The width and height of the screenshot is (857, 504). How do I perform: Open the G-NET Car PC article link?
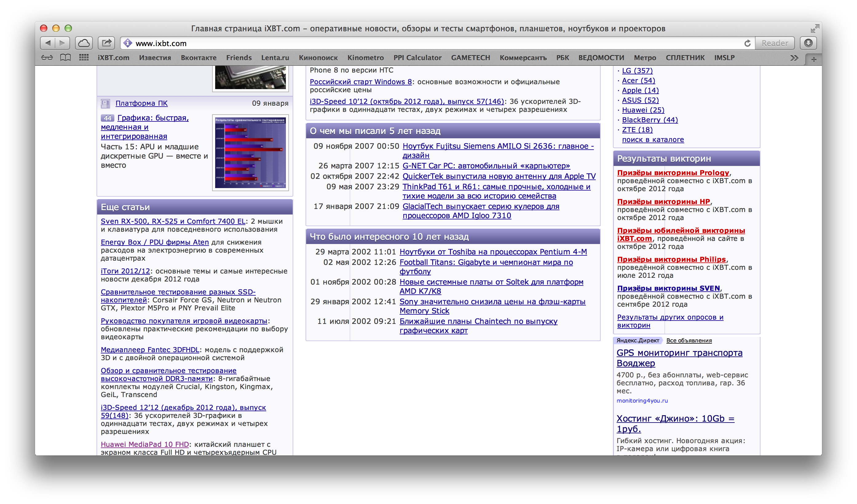(486, 166)
